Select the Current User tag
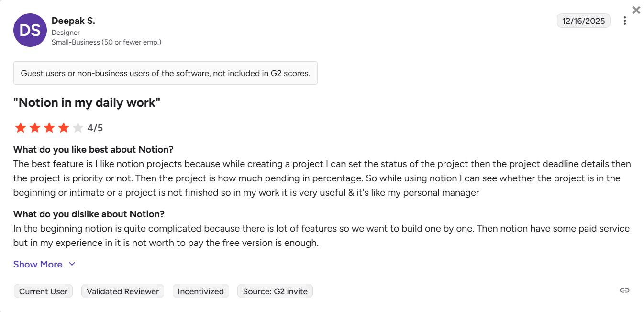 43,291
